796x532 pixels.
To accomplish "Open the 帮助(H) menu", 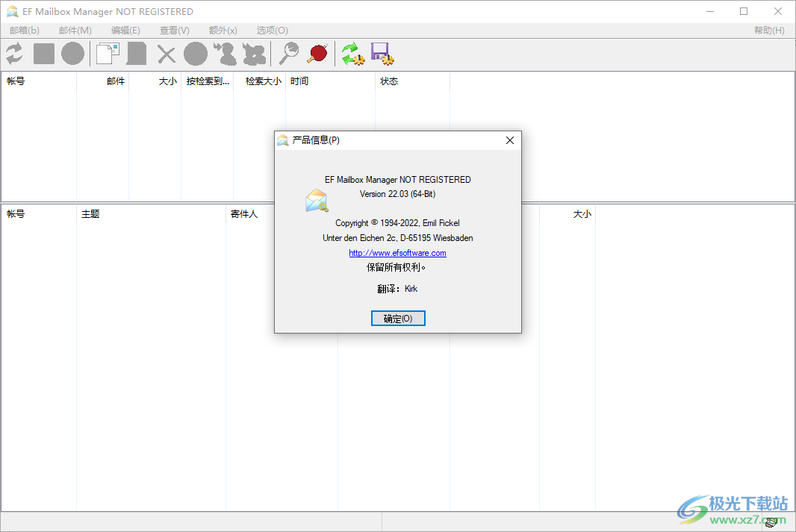I will tap(769, 31).
